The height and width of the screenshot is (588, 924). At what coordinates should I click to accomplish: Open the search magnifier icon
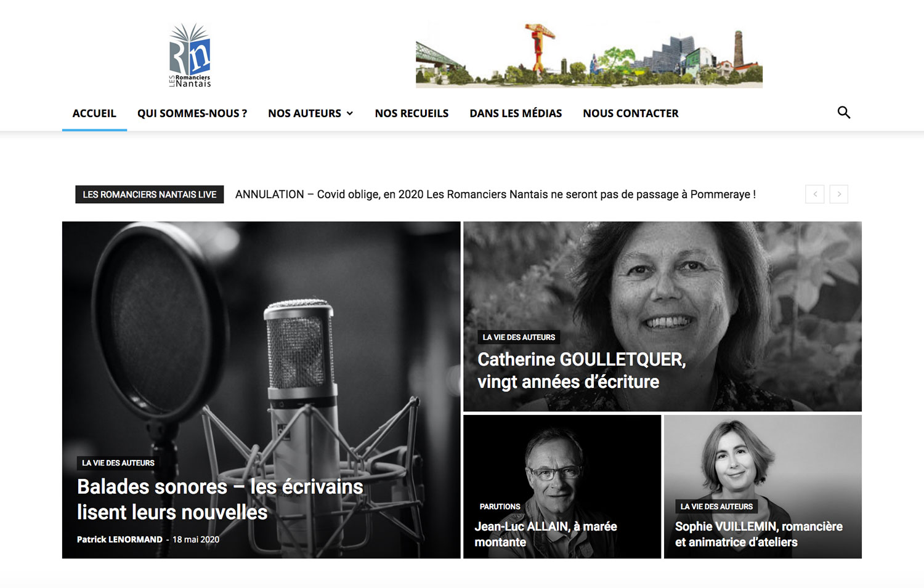(x=844, y=113)
